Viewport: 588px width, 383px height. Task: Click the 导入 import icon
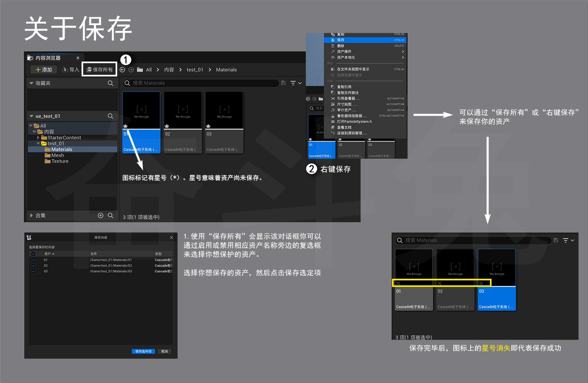(x=65, y=70)
